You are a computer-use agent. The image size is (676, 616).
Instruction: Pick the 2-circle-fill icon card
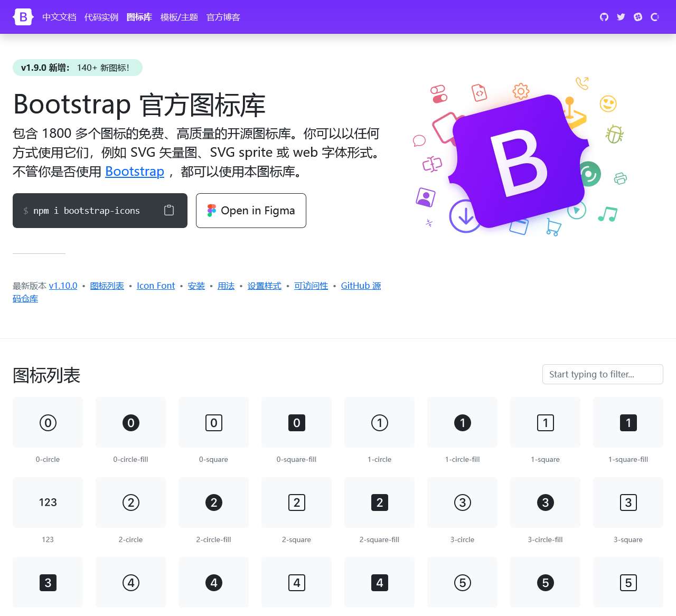click(x=214, y=511)
